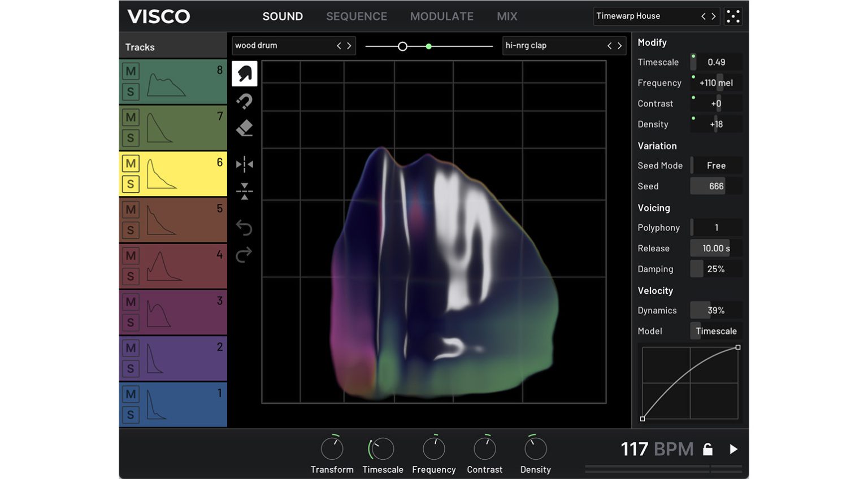Change velocity Model from Timescale
This screenshot has width=868, height=479.
pos(715,330)
